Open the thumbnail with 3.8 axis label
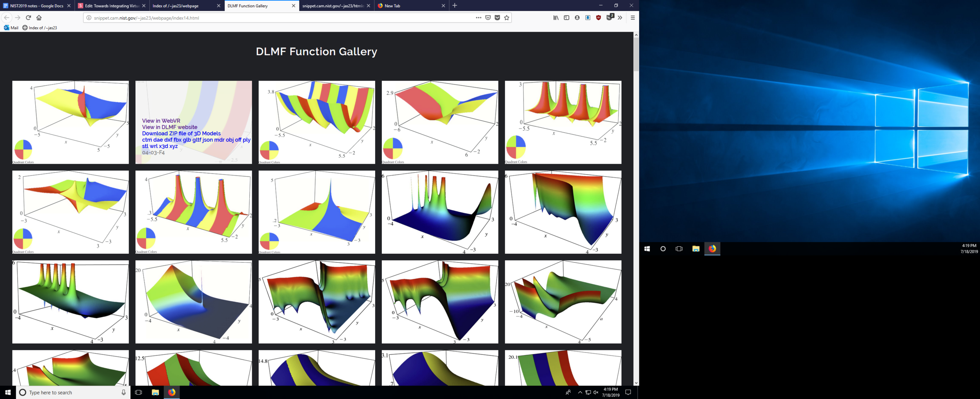Viewport: 980px width, 399px height. 317,122
